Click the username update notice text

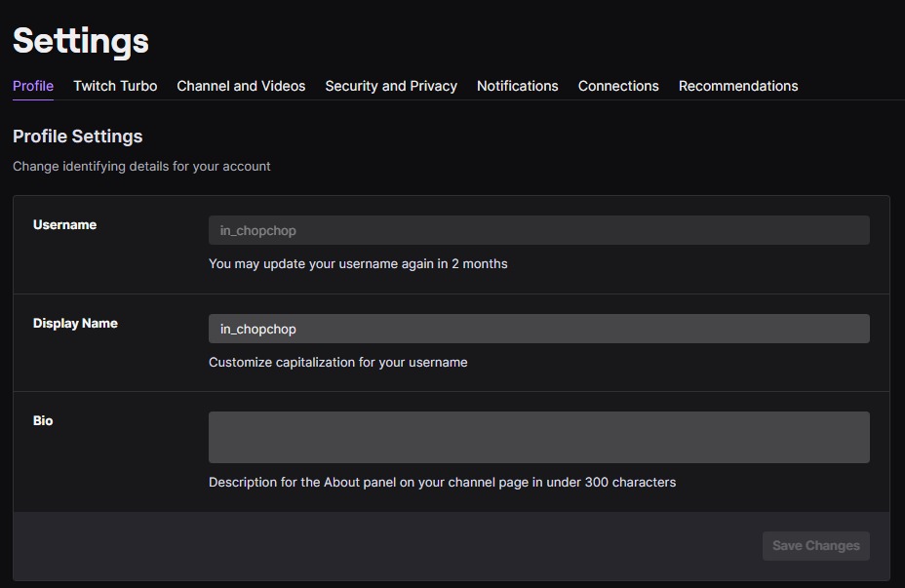[x=357, y=263]
